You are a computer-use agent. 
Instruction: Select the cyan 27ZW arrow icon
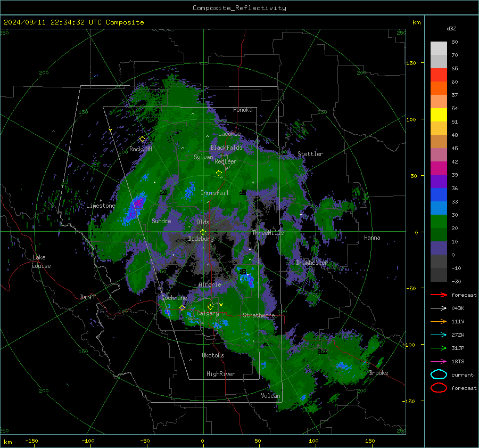(x=439, y=335)
